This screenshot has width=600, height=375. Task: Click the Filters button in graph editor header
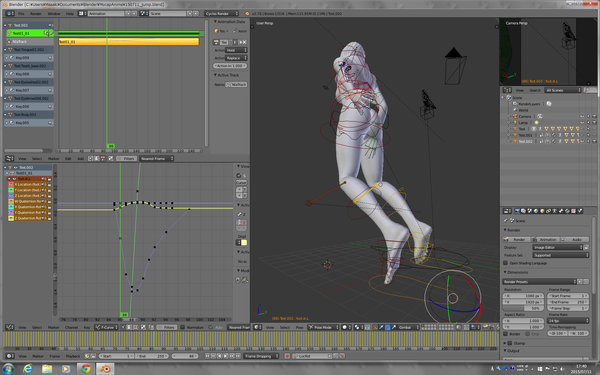point(167,328)
